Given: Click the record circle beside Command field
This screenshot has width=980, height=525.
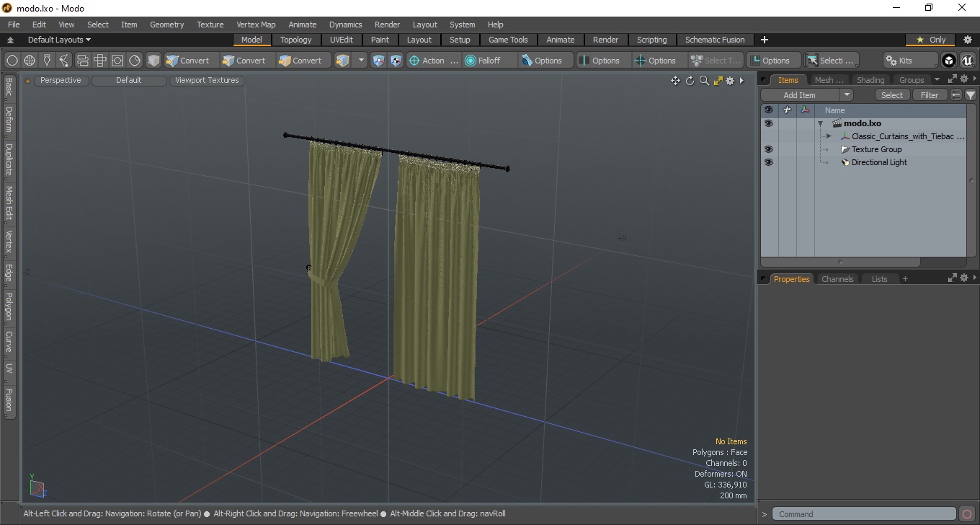Looking at the screenshot, I should [967, 514].
